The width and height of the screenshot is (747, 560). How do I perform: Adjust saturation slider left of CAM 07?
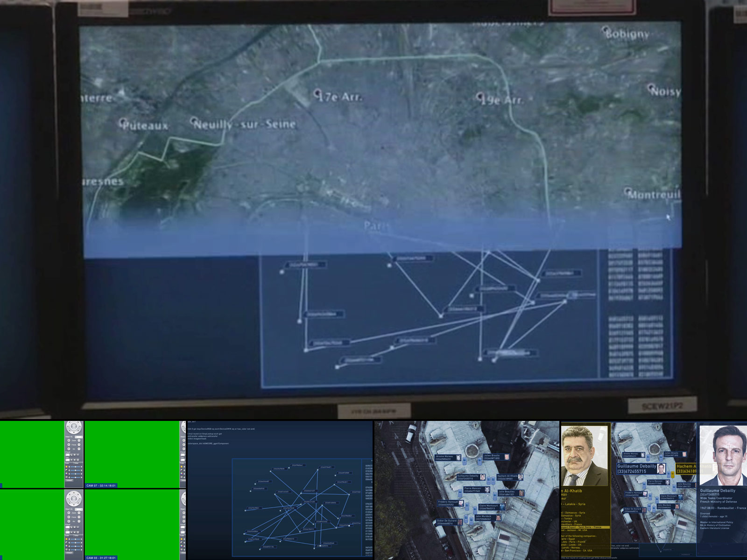tap(75, 474)
